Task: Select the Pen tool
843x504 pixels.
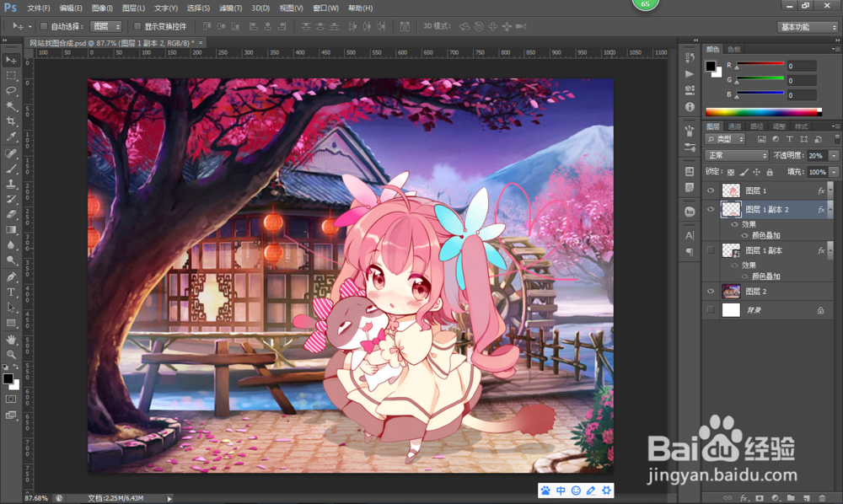Action: click(x=11, y=276)
